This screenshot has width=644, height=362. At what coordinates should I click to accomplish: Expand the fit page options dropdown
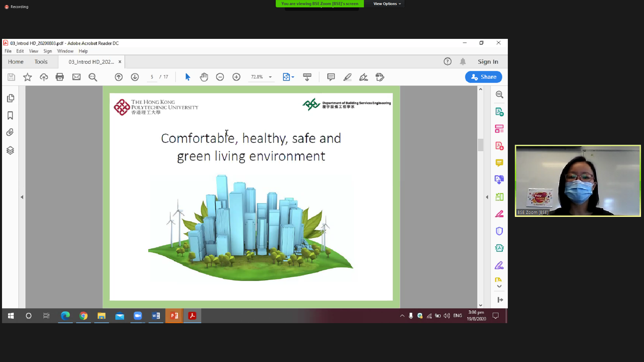point(293,77)
